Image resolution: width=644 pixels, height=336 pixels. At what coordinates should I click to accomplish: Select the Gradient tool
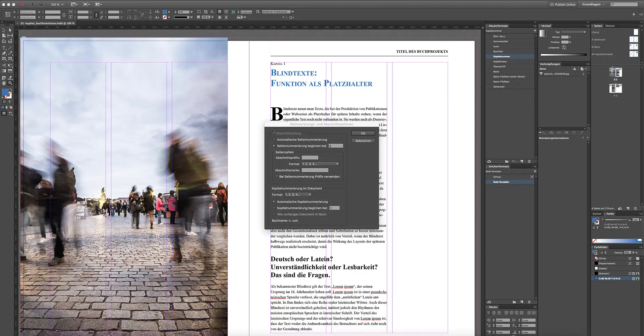point(4,70)
